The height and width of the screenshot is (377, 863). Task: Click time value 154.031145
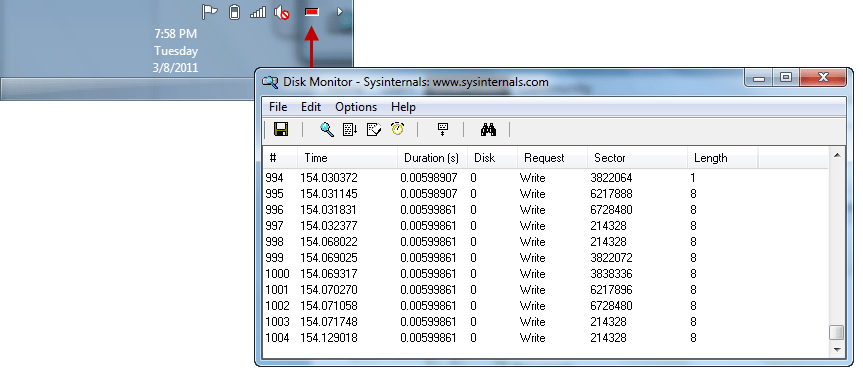329,194
